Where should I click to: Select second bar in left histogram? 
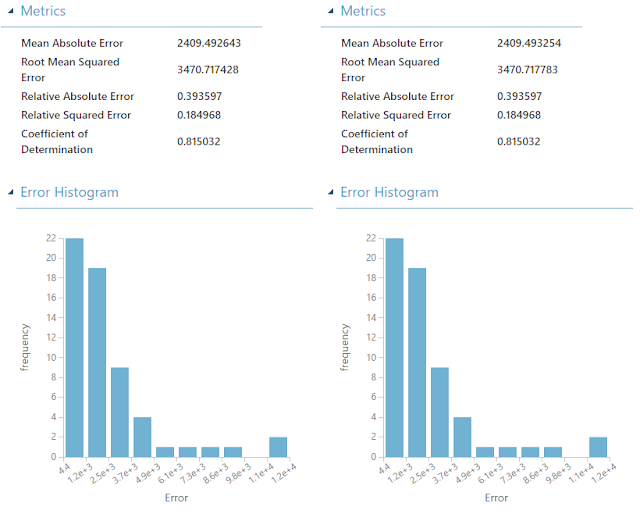pos(97,363)
